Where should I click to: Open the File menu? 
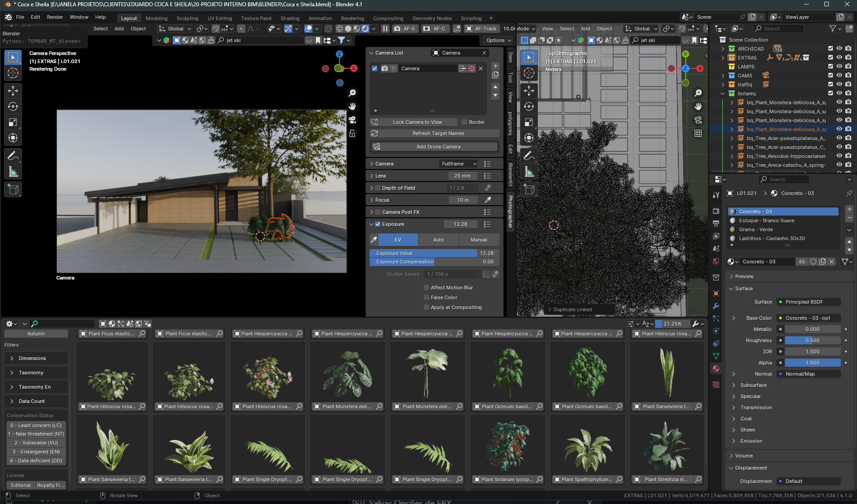[20, 17]
